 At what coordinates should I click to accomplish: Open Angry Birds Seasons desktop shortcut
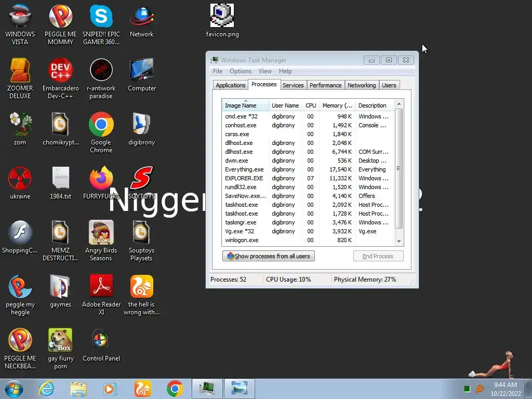101,241
